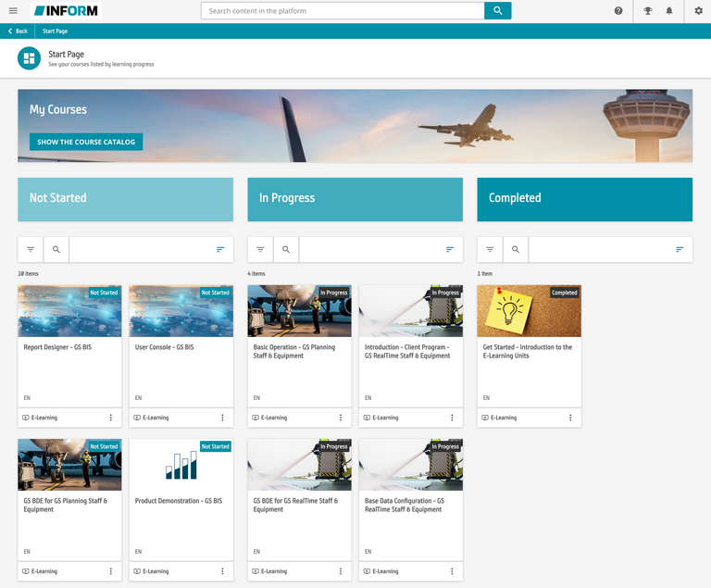Open three-dot menu for Get Started card
Viewport: 711px width, 588px height.
[570, 418]
